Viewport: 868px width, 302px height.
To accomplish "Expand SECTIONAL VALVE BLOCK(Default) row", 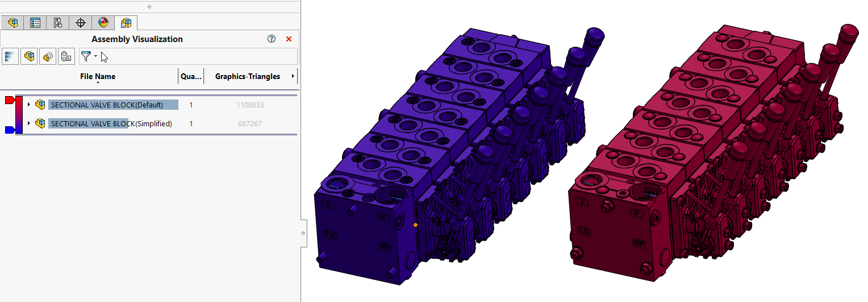I will pyautogui.click(x=29, y=105).
